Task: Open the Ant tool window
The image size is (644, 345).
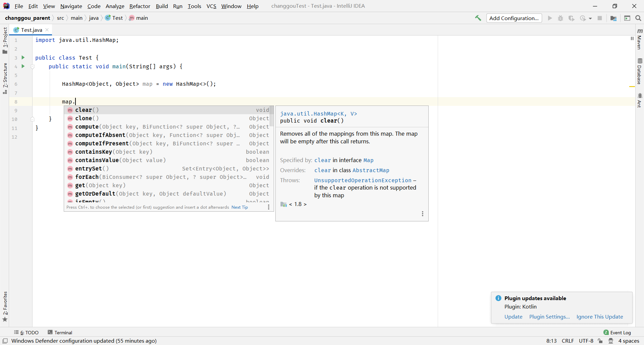Action: [x=640, y=100]
